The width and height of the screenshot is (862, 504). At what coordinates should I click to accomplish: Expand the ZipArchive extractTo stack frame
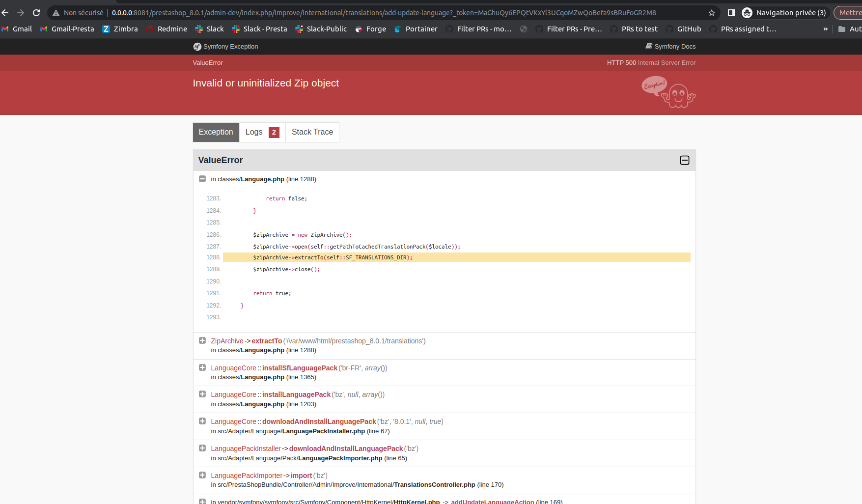tap(202, 340)
